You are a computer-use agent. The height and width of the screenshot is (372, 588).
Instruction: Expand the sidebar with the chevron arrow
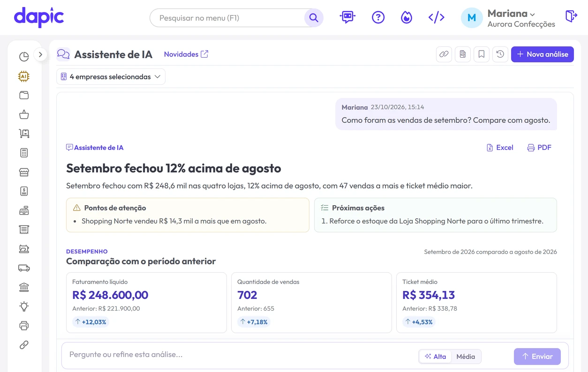click(x=40, y=54)
